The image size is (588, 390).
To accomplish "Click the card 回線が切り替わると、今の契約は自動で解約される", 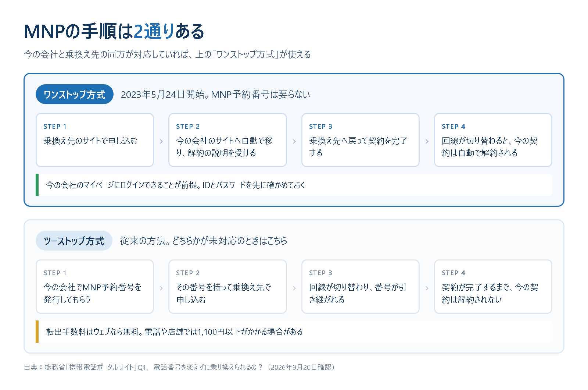I will click(493, 140).
